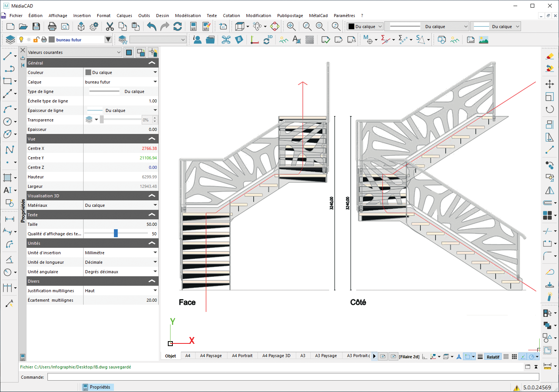Collapse the Général section
Viewport: 559px width, 392px height.
click(x=152, y=63)
